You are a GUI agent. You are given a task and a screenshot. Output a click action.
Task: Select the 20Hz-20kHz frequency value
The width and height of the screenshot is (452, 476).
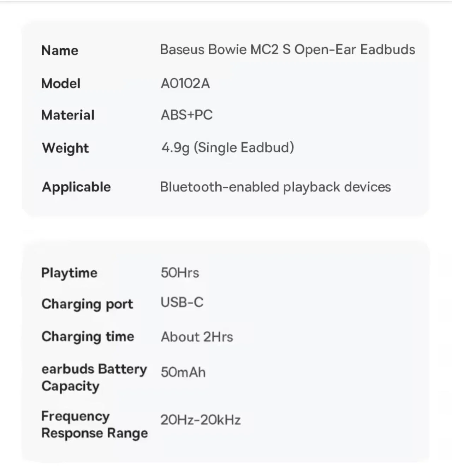coord(201,420)
